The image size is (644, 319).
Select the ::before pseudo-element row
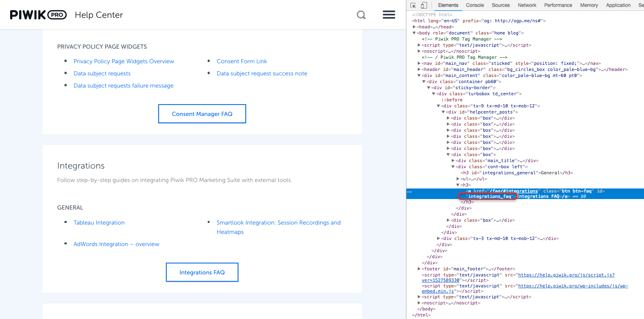(x=452, y=100)
